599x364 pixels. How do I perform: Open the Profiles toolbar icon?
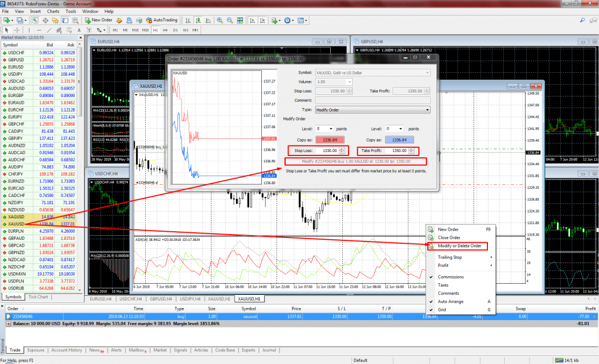coord(20,20)
